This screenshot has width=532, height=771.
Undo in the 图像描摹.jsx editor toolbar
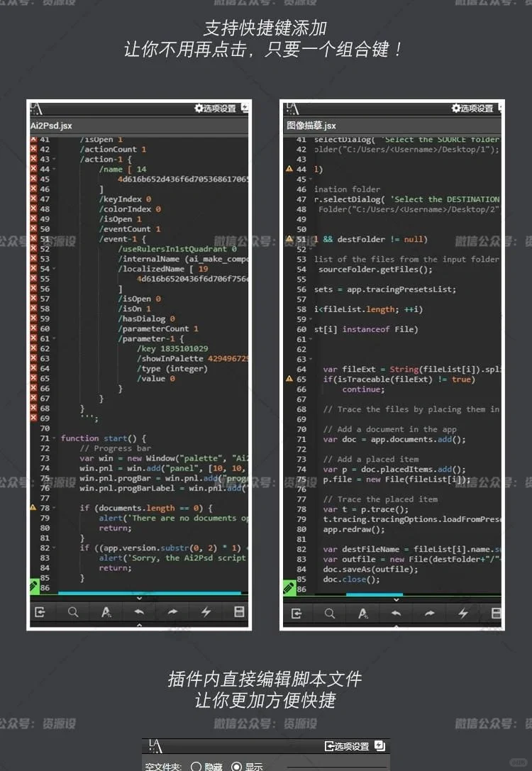(x=397, y=613)
